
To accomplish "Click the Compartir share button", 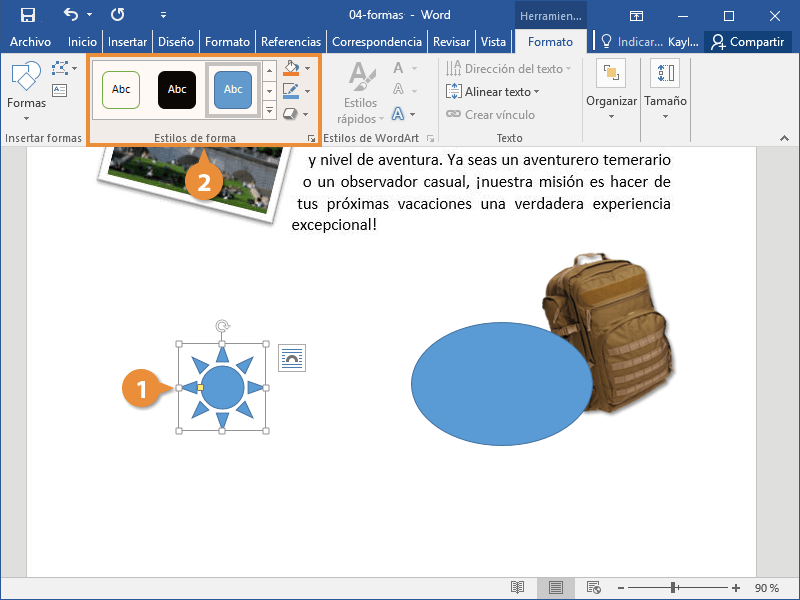I will click(748, 42).
